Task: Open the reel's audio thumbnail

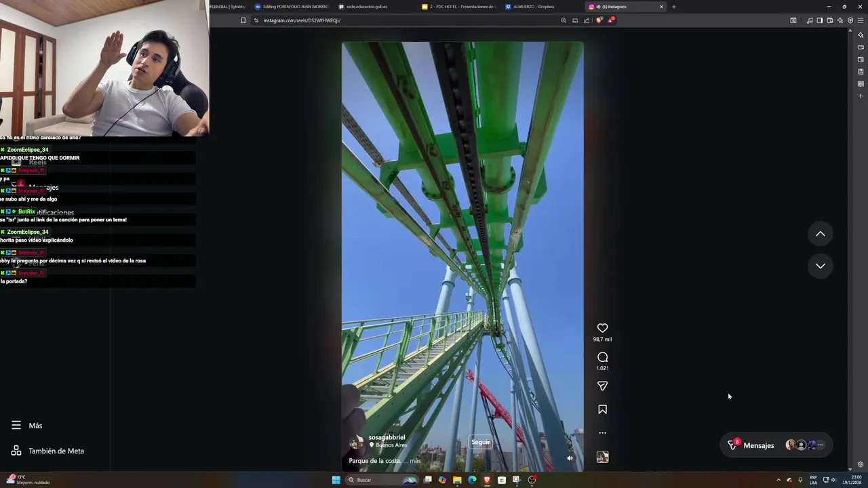Action: pos(602,457)
